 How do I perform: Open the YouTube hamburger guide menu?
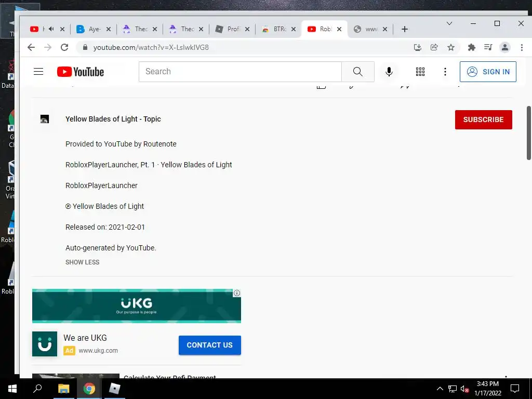pos(38,72)
